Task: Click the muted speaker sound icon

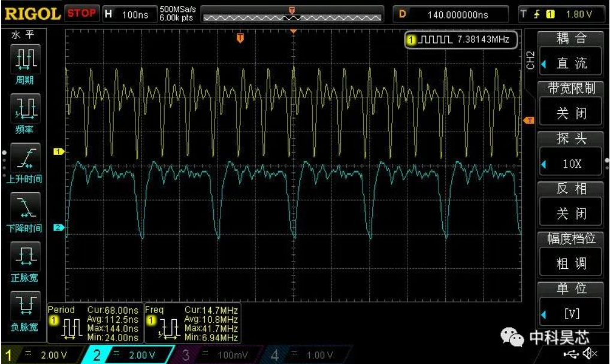Action: [x=590, y=353]
